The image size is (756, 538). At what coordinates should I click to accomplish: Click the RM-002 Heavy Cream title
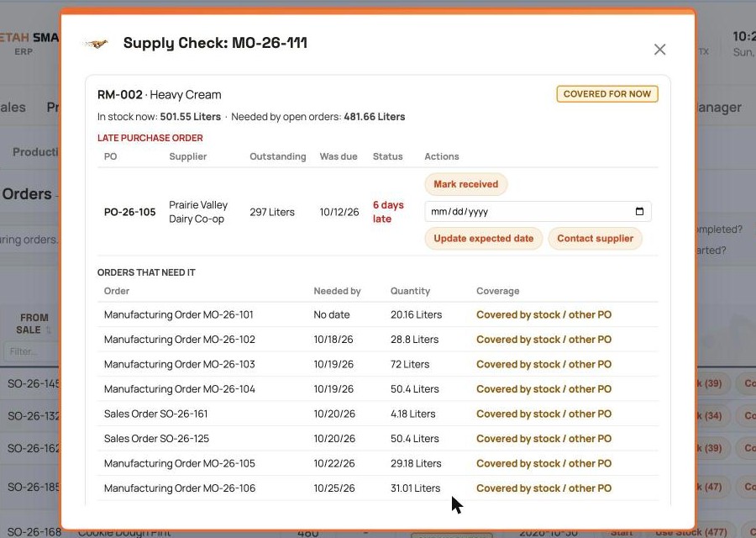coord(159,95)
